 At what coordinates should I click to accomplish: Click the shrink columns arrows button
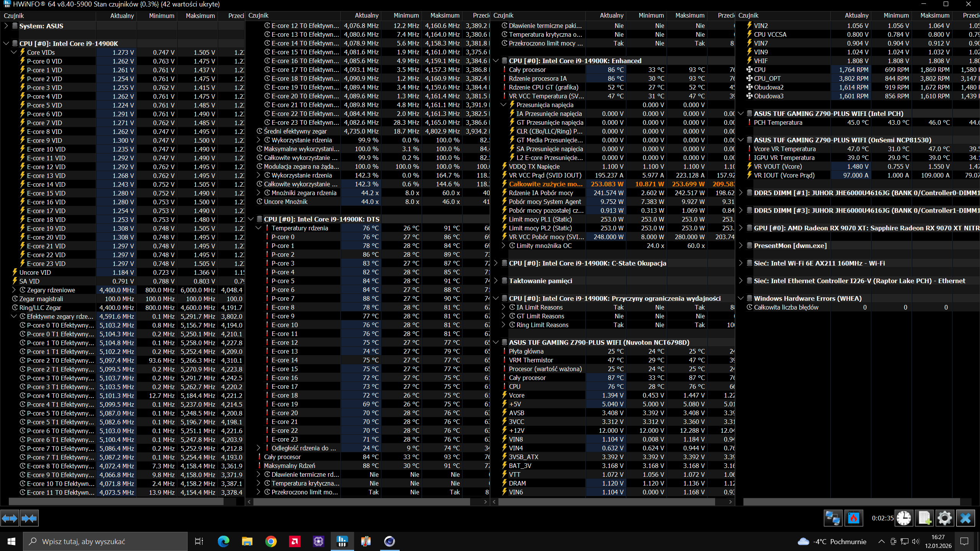coord(29,518)
